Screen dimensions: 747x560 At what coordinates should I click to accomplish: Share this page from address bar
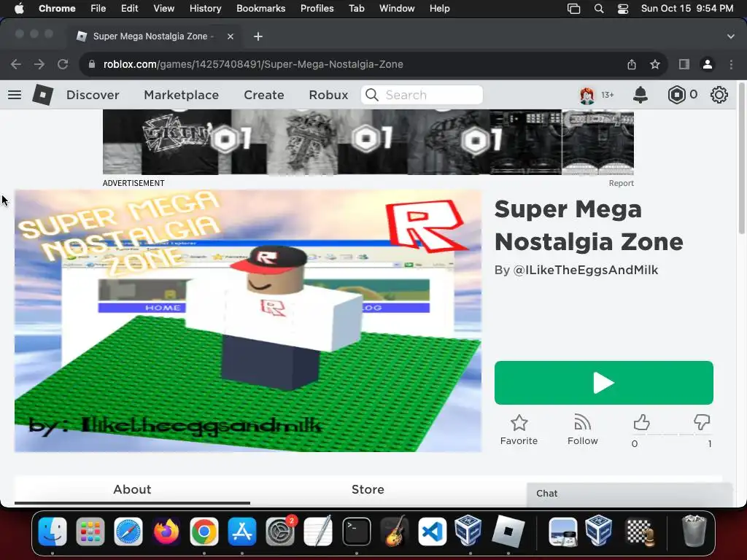point(632,64)
